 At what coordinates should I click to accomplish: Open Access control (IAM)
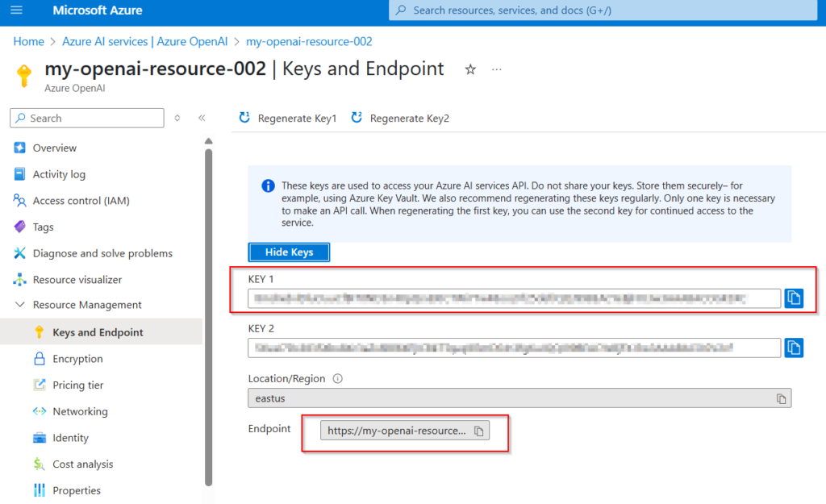[81, 201]
